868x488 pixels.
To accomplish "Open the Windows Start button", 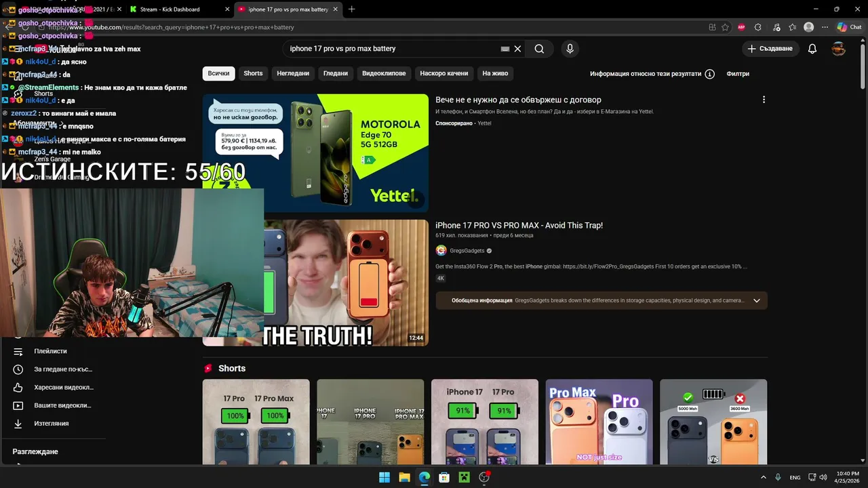I will coord(384,477).
